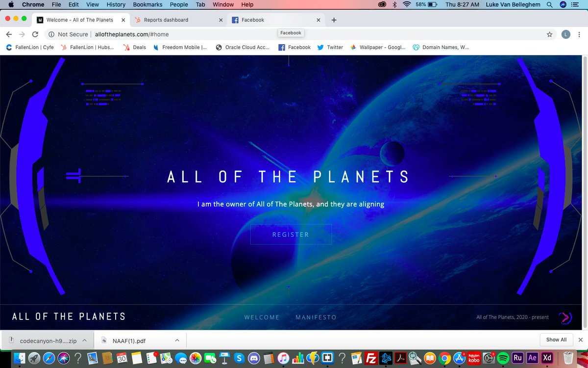This screenshot has height=368, width=588.
Task: Open the Wi-Fi menu in the menu bar
Action: (x=407, y=4)
